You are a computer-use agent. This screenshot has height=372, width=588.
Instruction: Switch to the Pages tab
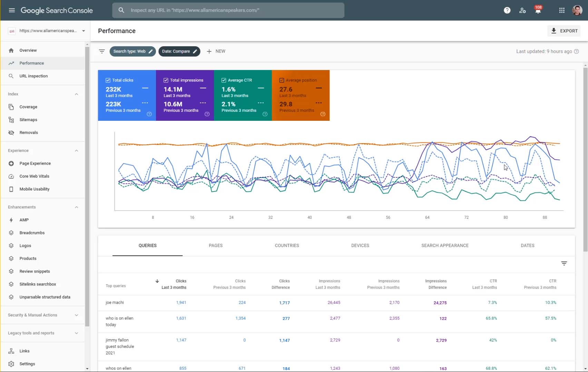216,246
